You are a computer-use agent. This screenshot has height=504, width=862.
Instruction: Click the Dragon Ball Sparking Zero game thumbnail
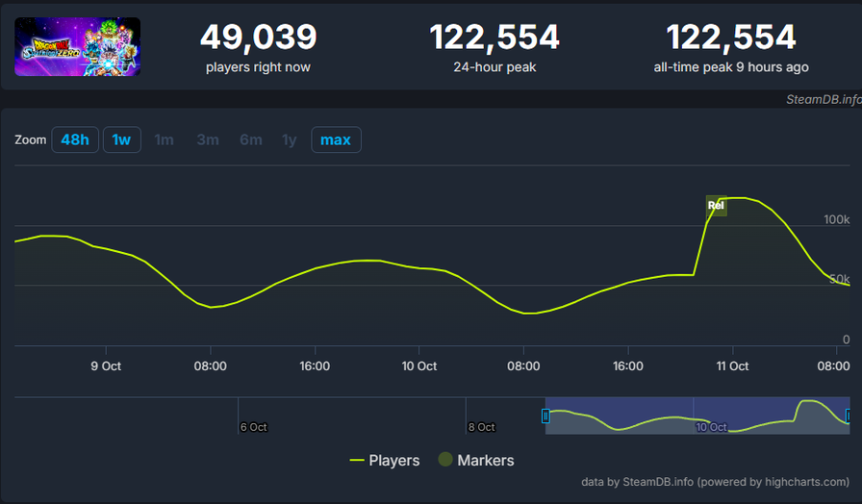[x=78, y=46]
